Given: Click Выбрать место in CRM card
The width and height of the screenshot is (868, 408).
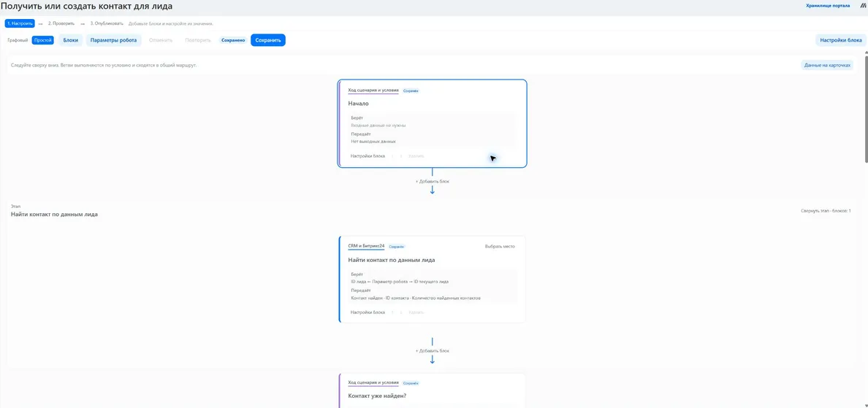Looking at the screenshot, I should [x=500, y=247].
